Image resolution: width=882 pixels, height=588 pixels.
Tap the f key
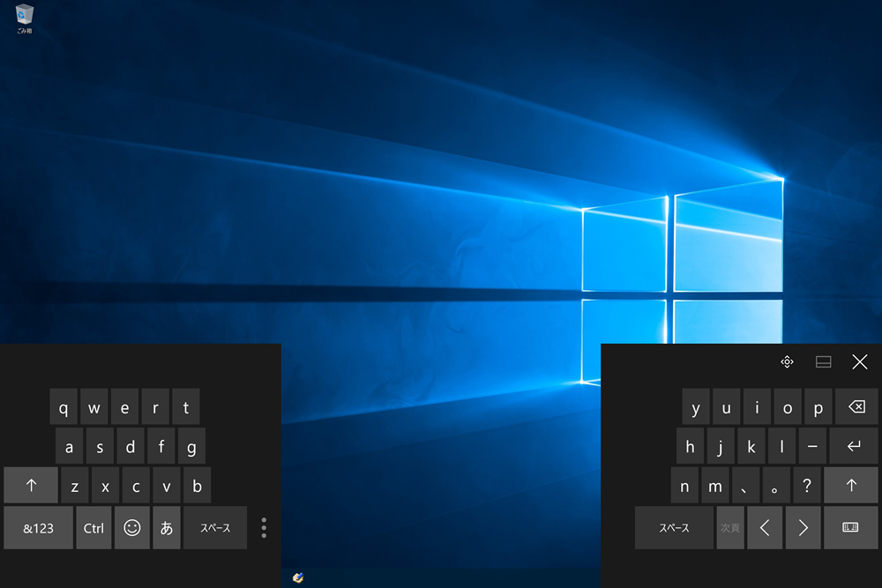pos(161,446)
